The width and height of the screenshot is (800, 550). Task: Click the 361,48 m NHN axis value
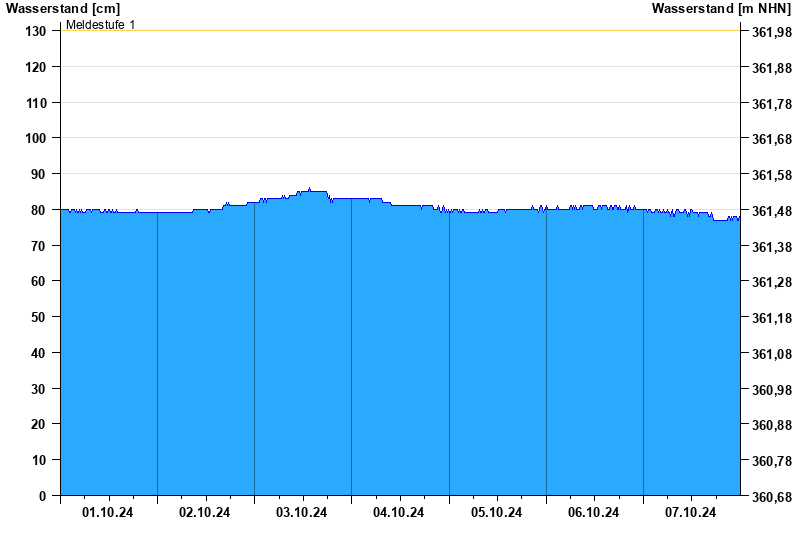click(x=772, y=211)
